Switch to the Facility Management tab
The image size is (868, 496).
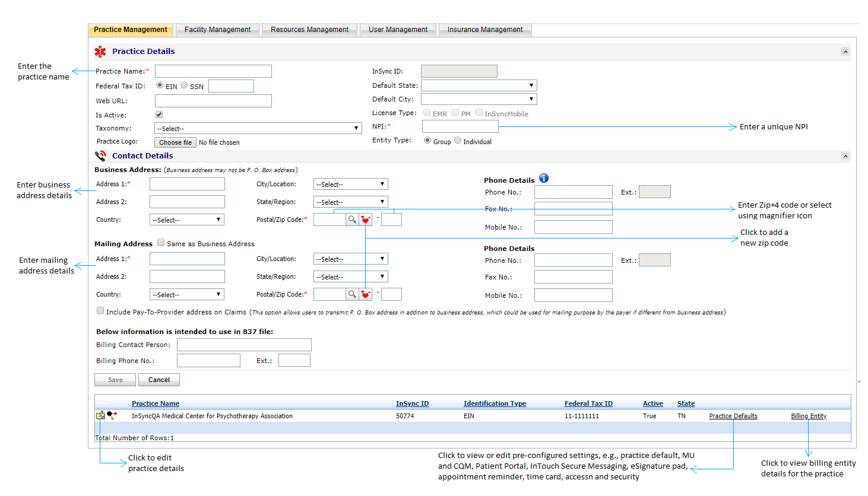(x=217, y=30)
